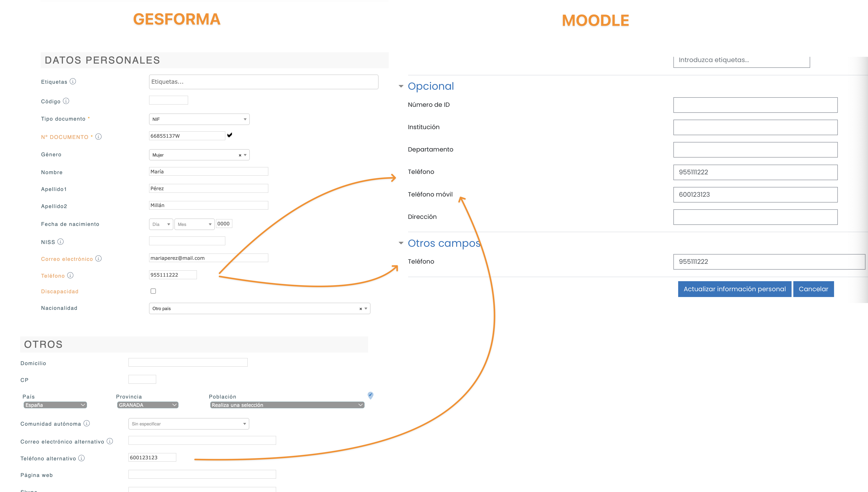
Task: Click info icon beside Correo electrónico label
Action: (x=98, y=259)
